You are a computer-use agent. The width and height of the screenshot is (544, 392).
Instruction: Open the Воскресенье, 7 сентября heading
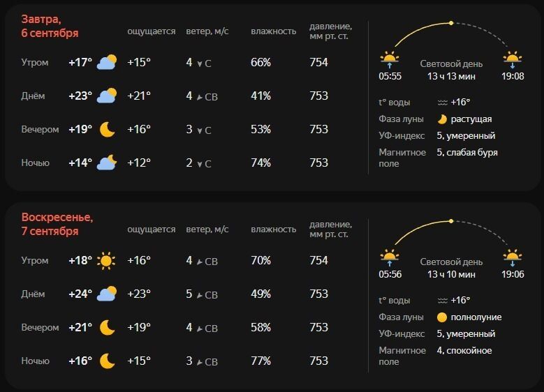click(x=57, y=224)
